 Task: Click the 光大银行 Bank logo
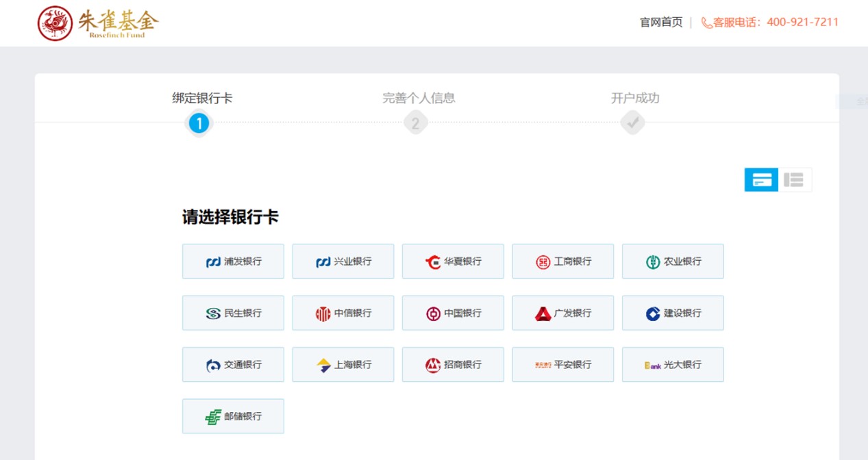coord(653,366)
